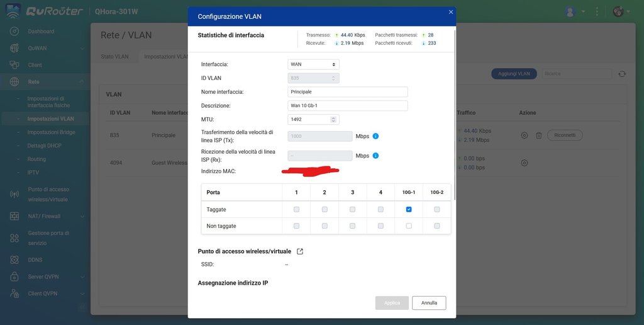This screenshot has height=325, width=644.
Task: Click the QuRouter logo icon
Action: pyautogui.click(x=13, y=11)
